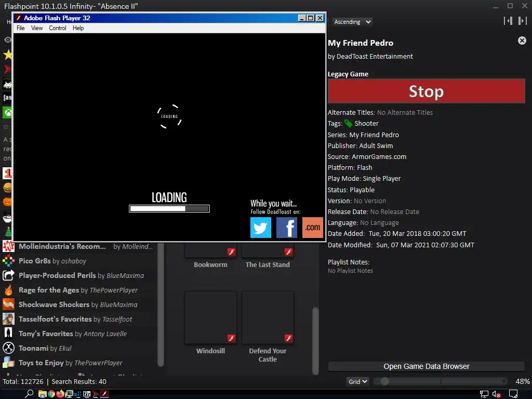532x399 pixels.
Task: Click the plus end of the zoom slider
Action: [504, 382]
